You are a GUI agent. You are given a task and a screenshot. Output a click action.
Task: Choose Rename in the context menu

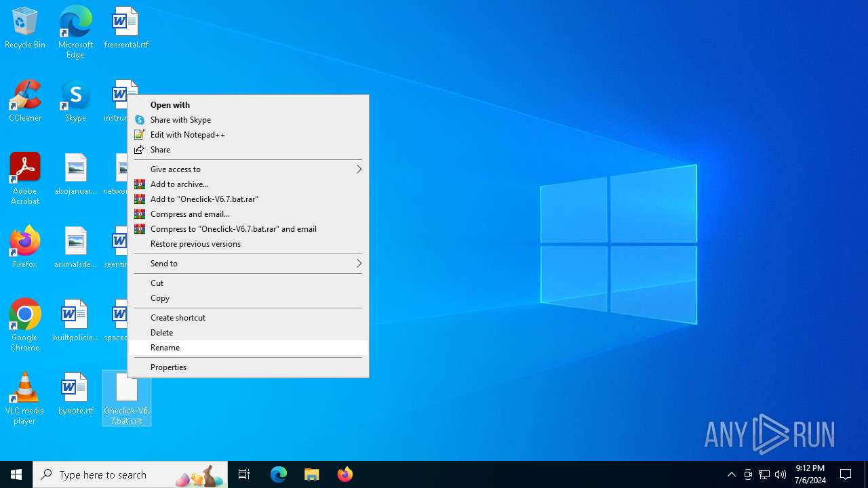click(248, 348)
